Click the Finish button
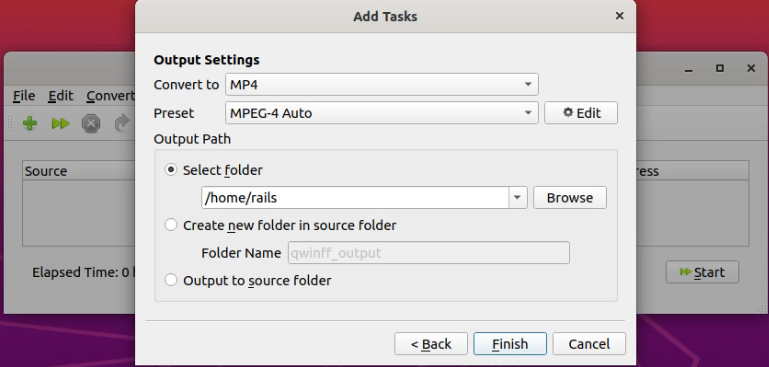769x367 pixels. click(x=510, y=343)
